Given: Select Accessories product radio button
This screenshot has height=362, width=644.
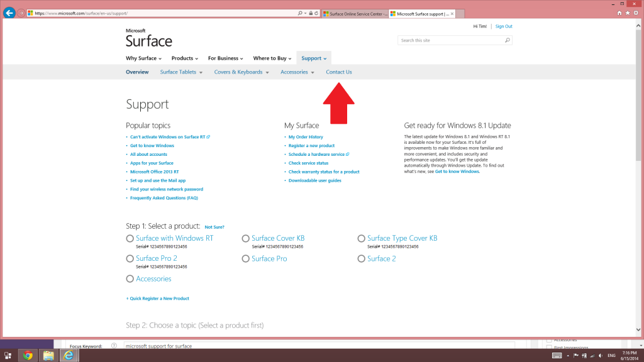Looking at the screenshot, I should (130, 278).
